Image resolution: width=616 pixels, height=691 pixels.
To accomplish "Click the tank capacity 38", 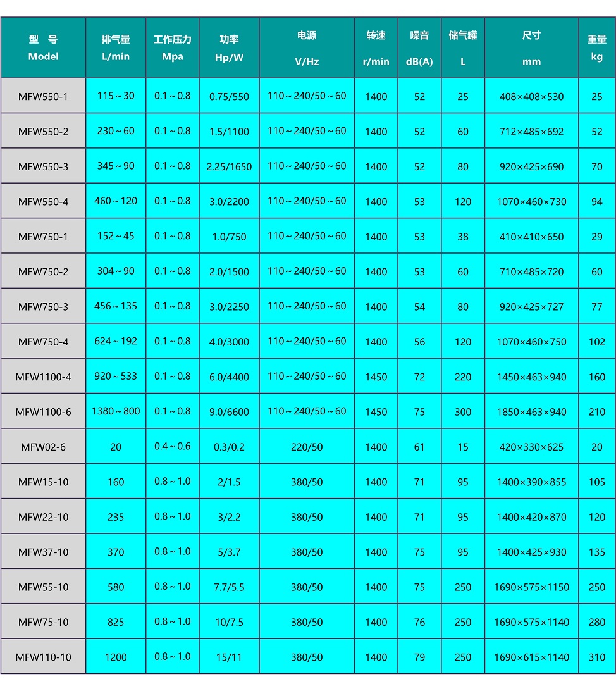I will tap(463, 237).
